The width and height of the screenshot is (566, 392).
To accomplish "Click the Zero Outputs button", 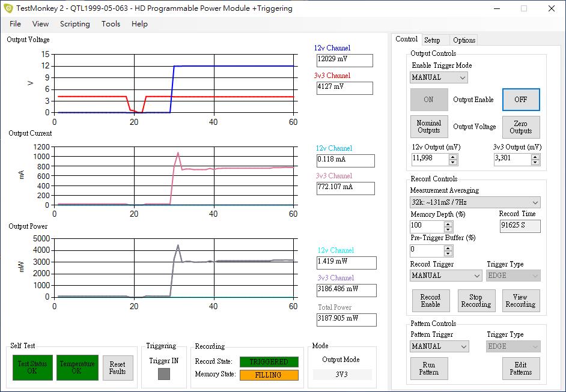I will 521,127.
